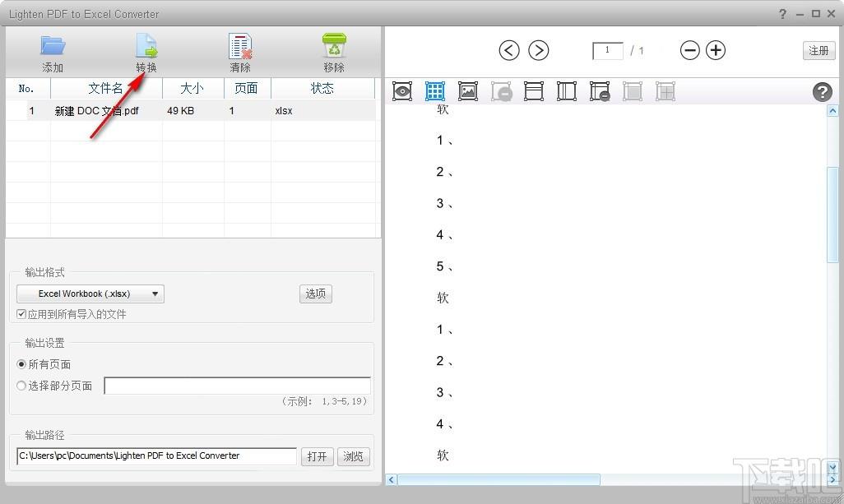The width and height of the screenshot is (844, 504).
Task: Go to previous page with left arrow
Action: point(508,50)
